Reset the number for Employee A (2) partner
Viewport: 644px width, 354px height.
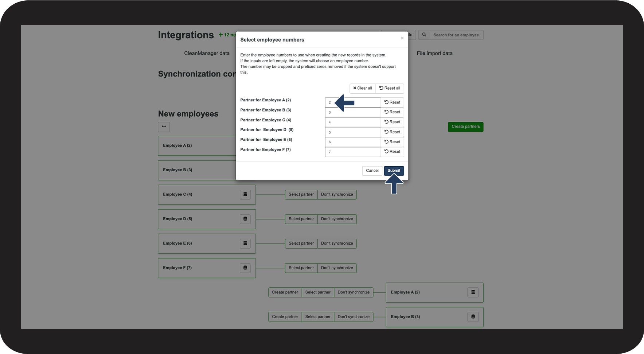coord(392,102)
